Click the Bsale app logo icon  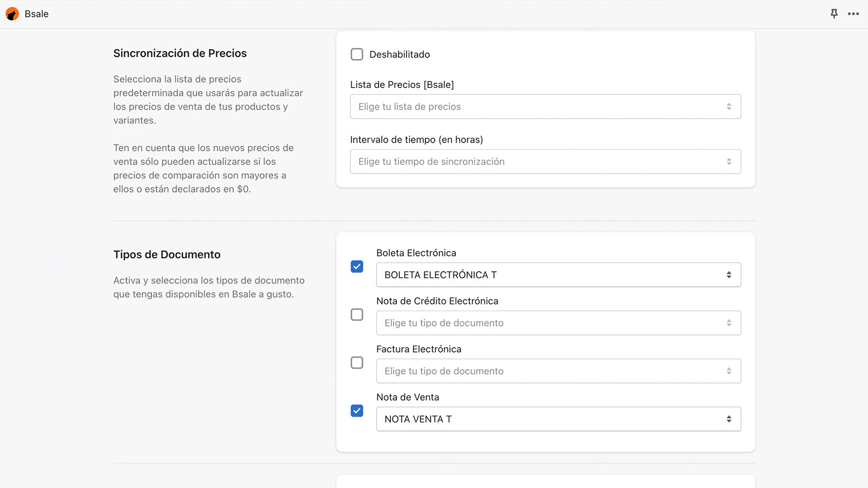12,14
